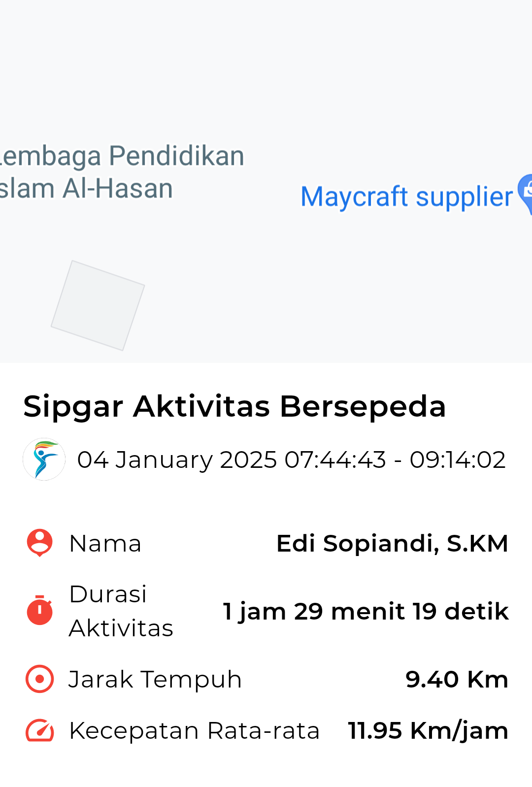This screenshot has height=787, width=532.
Task: Open Maycraft supplier place label on map
Action: (406, 197)
